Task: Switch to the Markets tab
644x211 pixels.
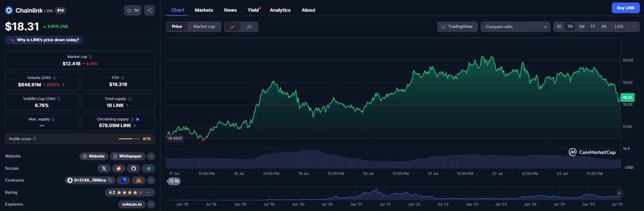Action: tap(204, 10)
